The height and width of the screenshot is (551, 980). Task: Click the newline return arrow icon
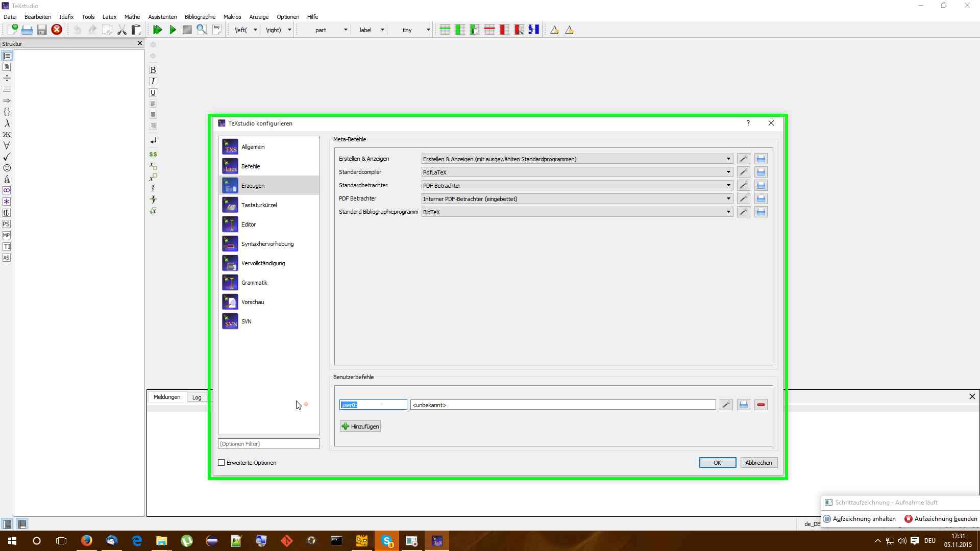point(153,140)
